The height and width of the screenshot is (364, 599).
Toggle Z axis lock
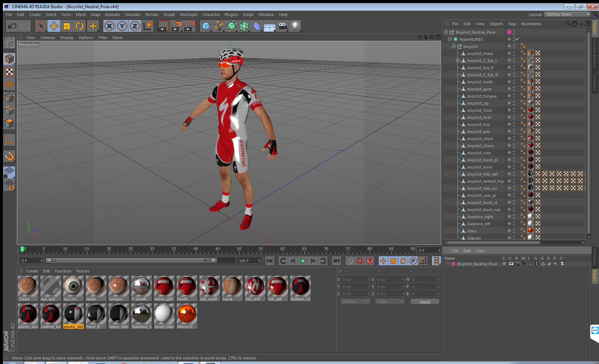click(x=135, y=26)
